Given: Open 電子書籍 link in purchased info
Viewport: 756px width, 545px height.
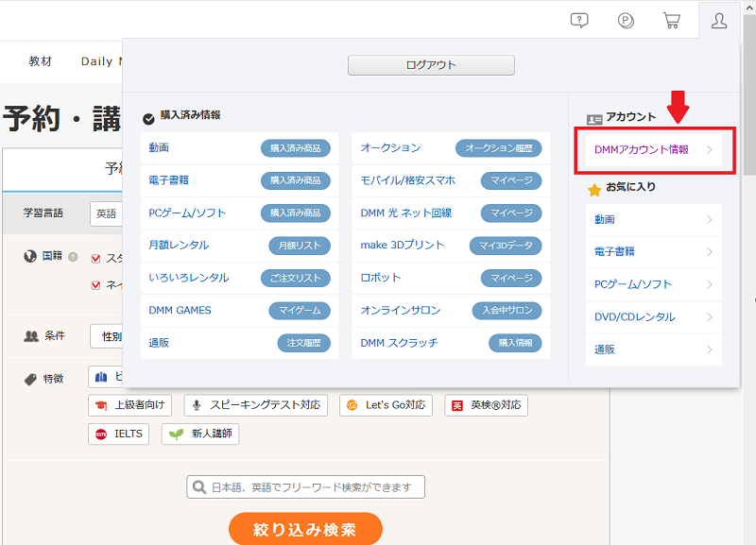Looking at the screenshot, I should 169,180.
